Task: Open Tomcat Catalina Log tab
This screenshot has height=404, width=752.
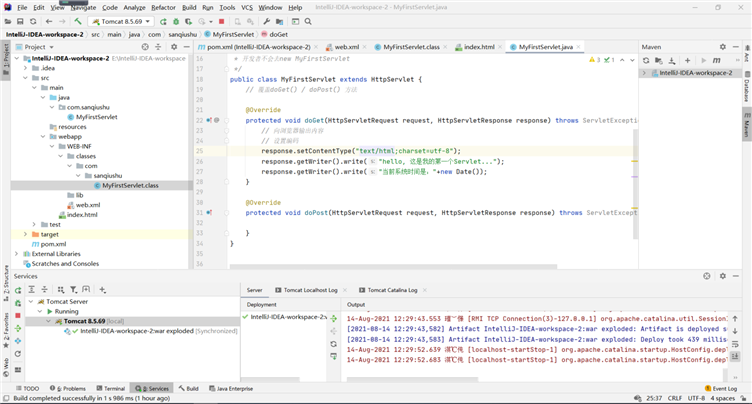Action: 393,290
